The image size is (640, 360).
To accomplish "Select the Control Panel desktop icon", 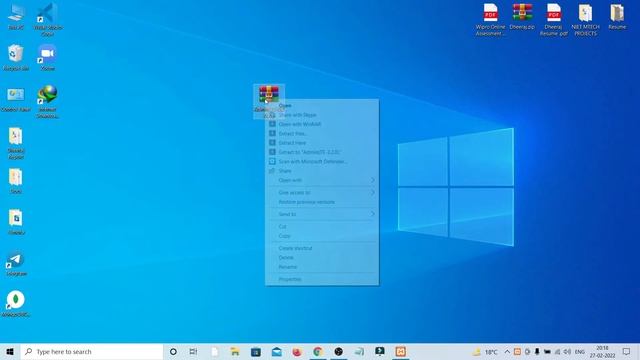I will click(16, 99).
